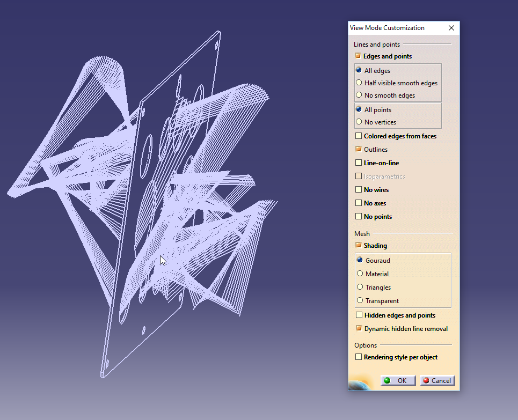This screenshot has width=518, height=420.
Task: Select Gouraud shading mode
Action: (360, 260)
